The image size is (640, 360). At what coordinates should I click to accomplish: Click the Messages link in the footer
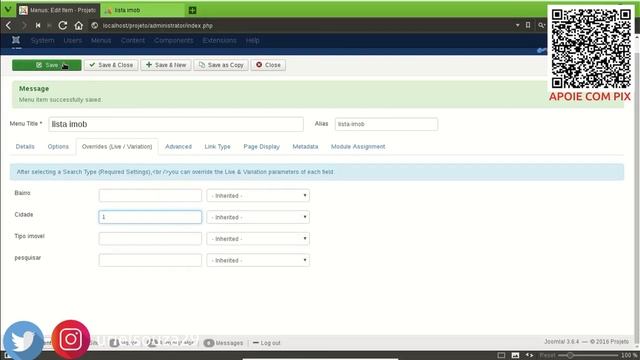[x=229, y=343]
